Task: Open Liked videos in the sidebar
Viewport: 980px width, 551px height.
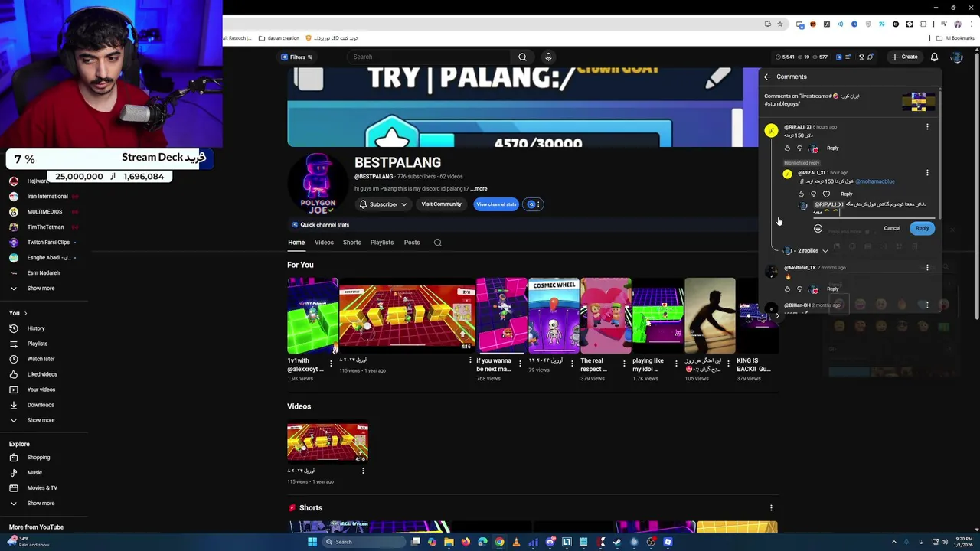Action: pos(42,374)
